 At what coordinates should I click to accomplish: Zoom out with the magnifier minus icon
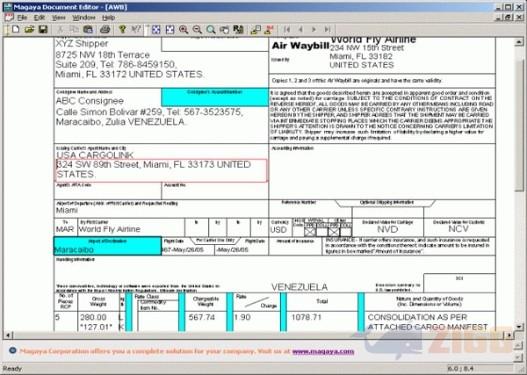[197, 30]
